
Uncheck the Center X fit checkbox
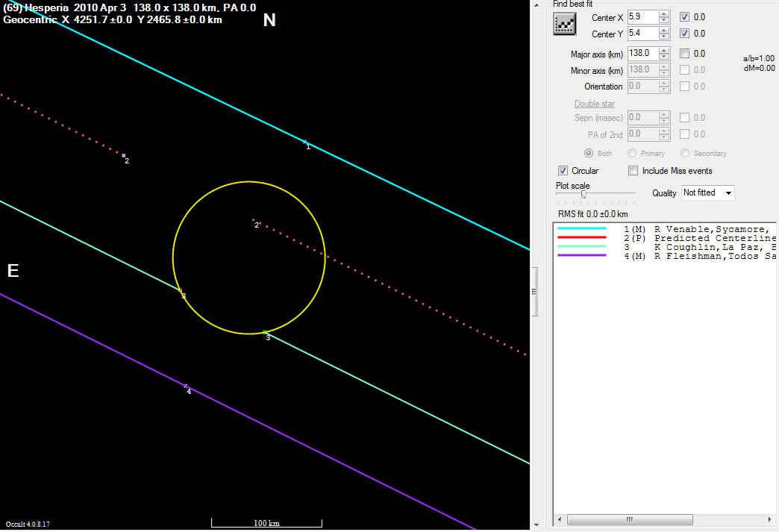click(684, 17)
